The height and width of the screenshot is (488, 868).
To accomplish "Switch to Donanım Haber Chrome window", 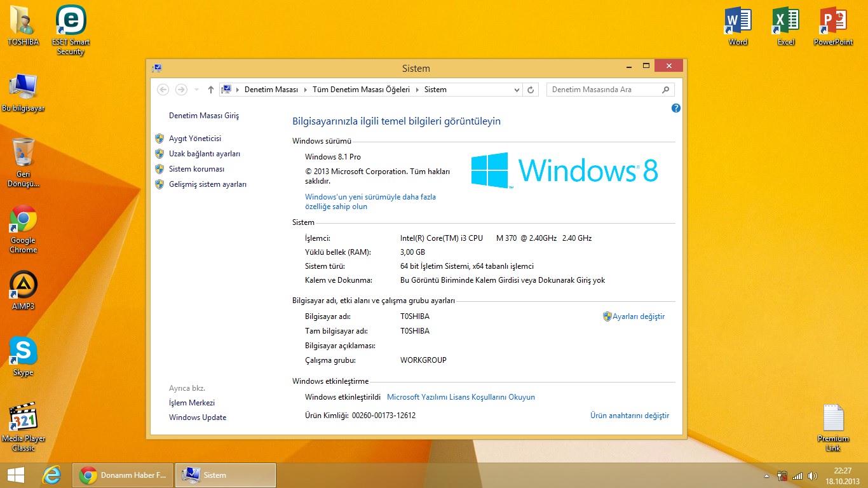I will point(123,475).
